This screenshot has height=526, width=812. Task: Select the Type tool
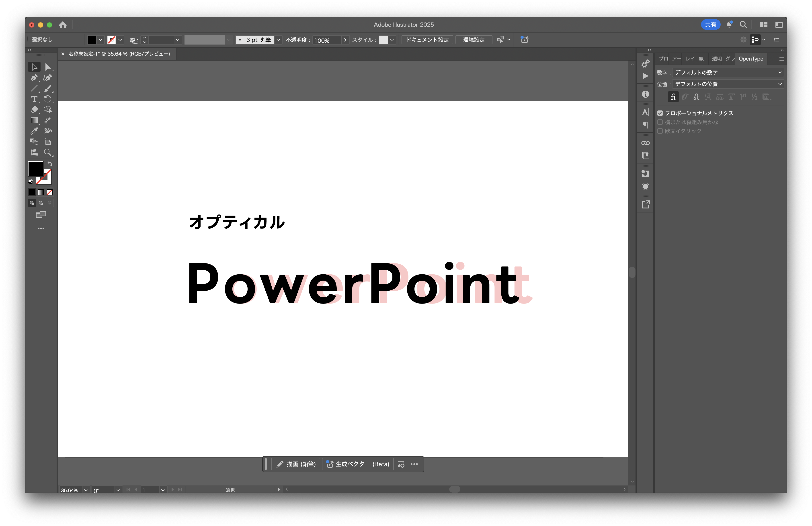pyautogui.click(x=34, y=99)
